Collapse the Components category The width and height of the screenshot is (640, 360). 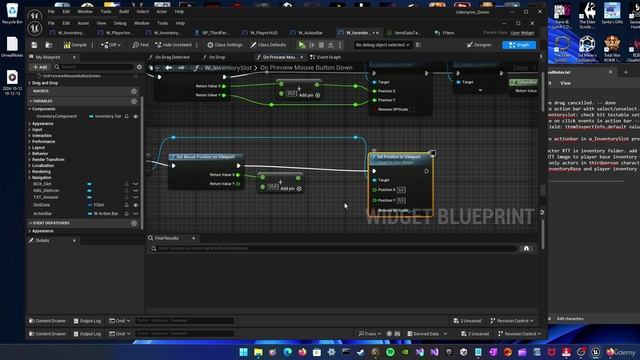click(30, 109)
